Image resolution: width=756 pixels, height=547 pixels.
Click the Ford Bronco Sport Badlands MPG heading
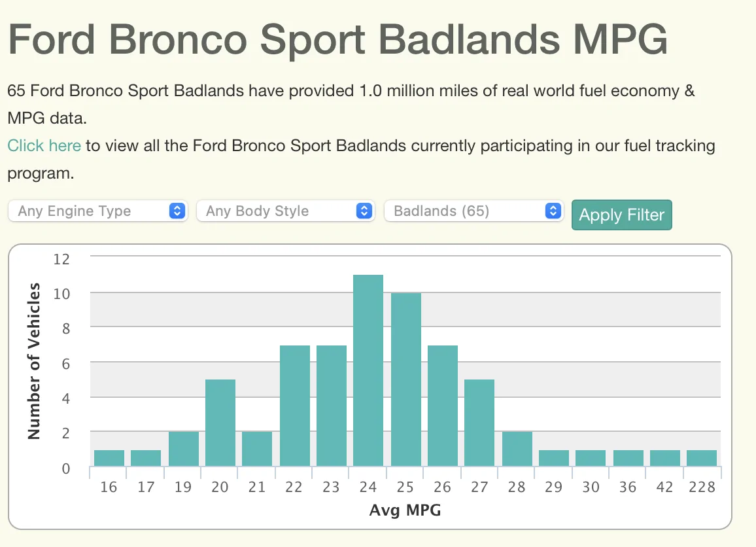point(338,39)
